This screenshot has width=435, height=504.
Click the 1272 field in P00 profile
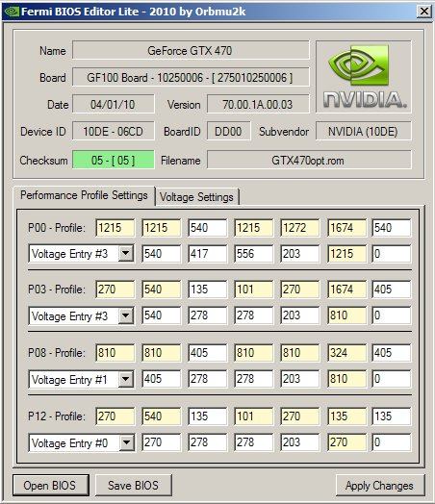point(299,228)
